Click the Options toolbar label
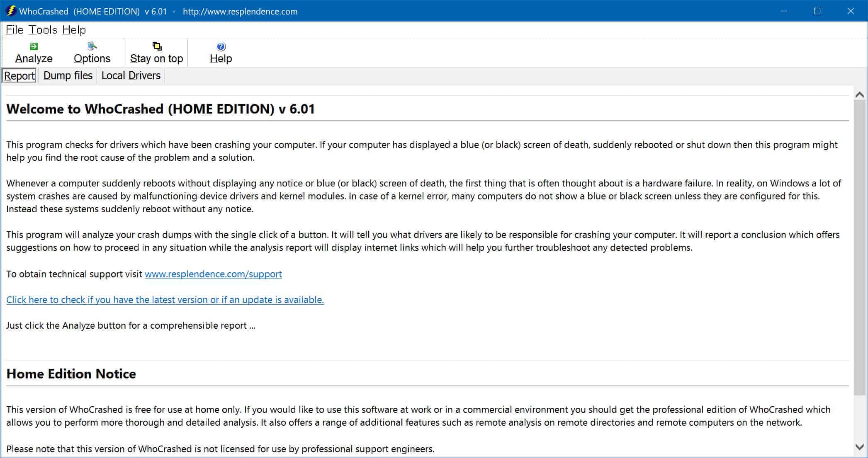Viewport: 868px width, 458px height. pyautogui.click(x=92, y=58)
